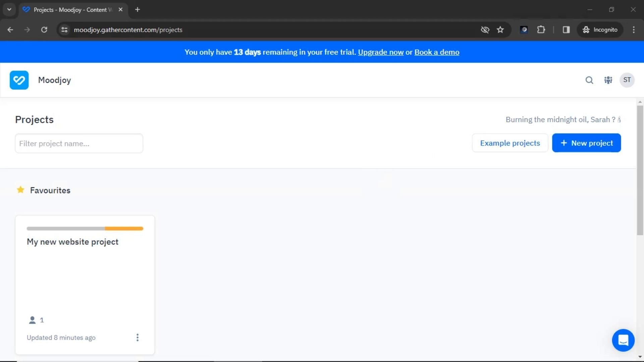Open the ST user avatar menu
The width and height of the screenshot is (644, 362).
click(627, 80)
